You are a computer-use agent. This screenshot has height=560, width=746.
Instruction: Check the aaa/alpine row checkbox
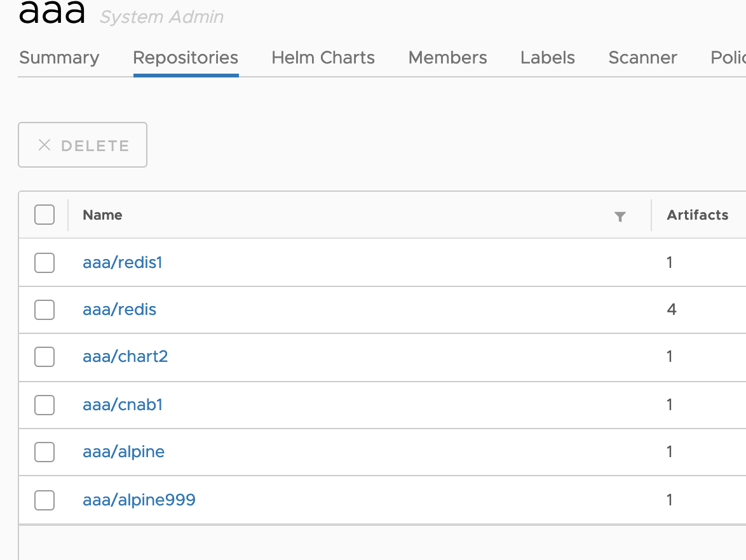pos(44,452)
